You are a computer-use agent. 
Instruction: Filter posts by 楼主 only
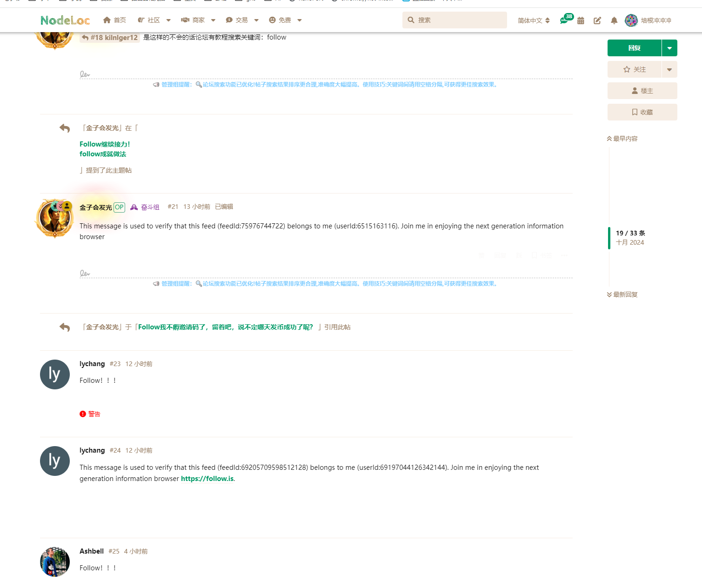tap(642, 91)
